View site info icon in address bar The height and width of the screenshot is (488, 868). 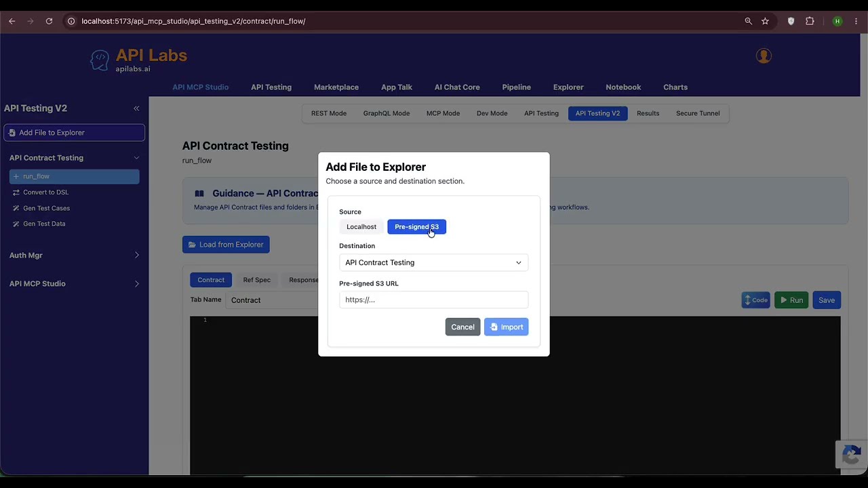71,21
